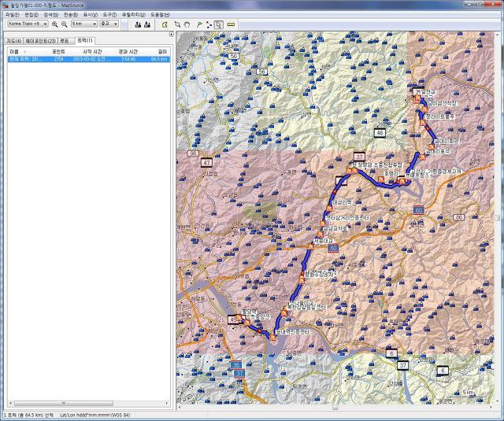Click the route 38 highway shield

pyautogui.click(x=192, y=153)
